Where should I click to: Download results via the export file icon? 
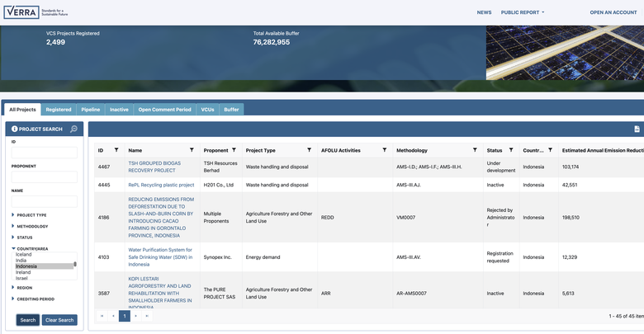tap(637, 129)
